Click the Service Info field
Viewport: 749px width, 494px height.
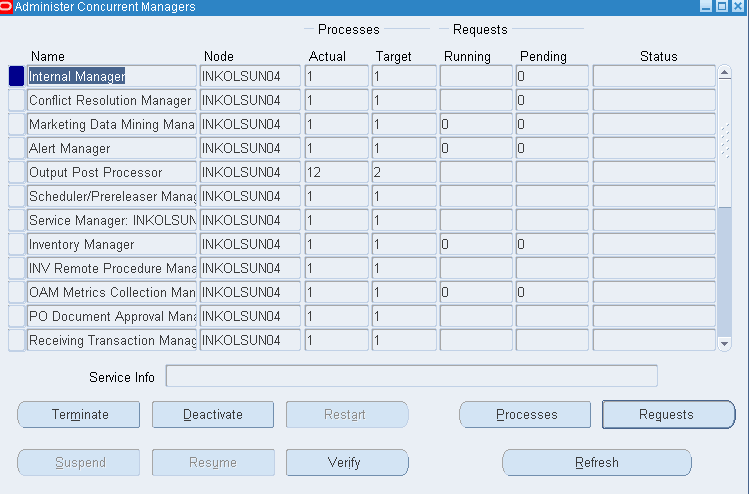point(411,376)
